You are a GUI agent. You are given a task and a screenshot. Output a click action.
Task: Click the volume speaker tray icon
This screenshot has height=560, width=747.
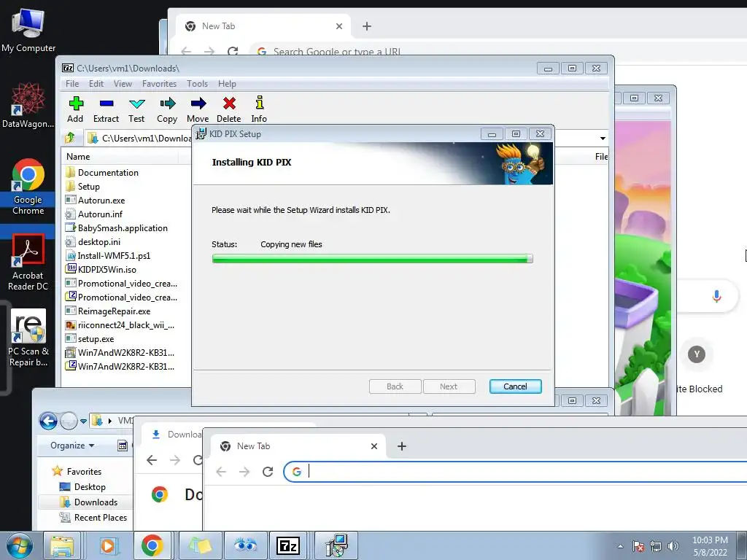(673, 546)
